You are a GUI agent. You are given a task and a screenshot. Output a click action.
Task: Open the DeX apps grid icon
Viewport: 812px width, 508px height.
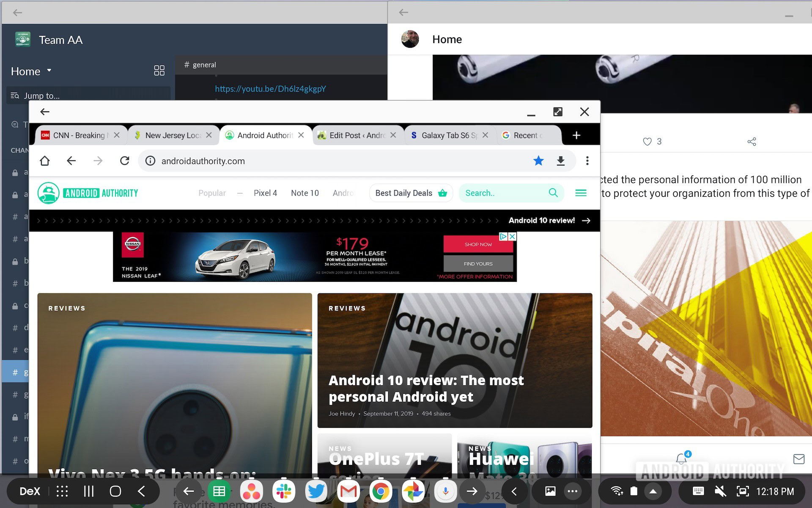pyautogui.click(x=62, y=491)
